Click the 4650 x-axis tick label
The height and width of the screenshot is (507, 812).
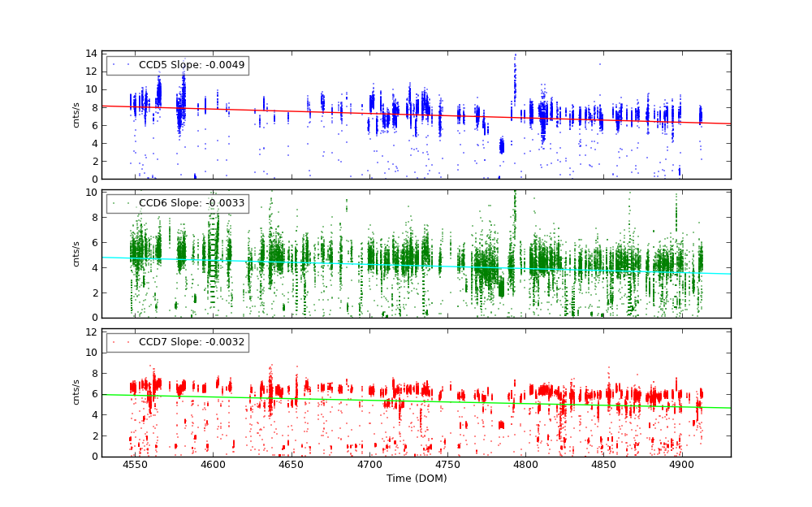(x=291, y=465)
